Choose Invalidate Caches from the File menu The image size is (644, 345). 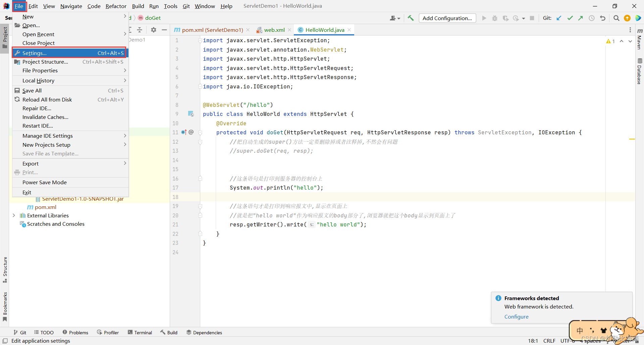[45, 117]
